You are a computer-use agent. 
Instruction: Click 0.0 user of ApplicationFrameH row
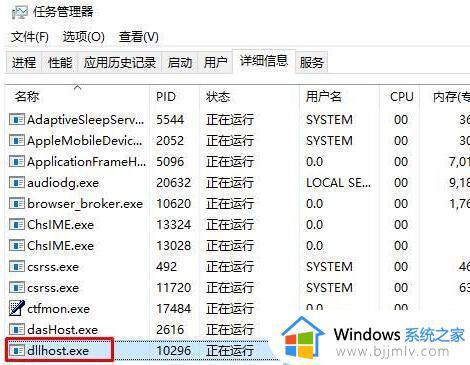tap(314, 161)
